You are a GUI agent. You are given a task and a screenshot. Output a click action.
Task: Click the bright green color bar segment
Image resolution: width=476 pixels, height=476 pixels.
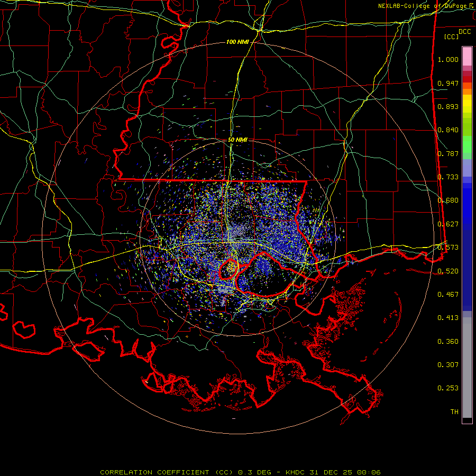[x=467, y=144]
